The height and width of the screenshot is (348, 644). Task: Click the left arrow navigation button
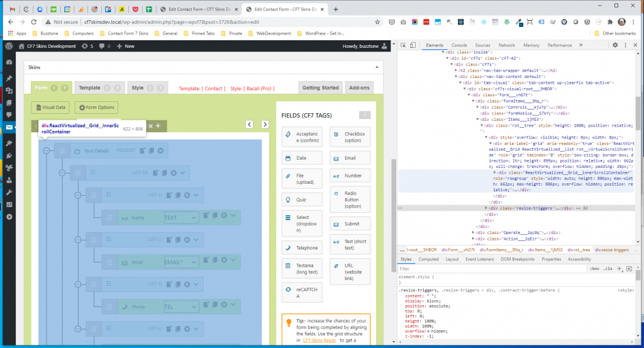click(249, 125)
